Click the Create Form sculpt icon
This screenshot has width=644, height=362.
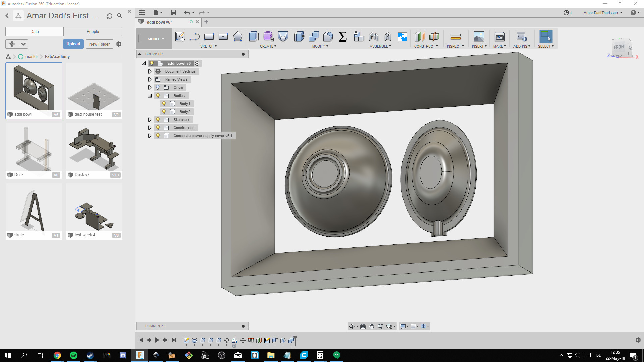268,37
